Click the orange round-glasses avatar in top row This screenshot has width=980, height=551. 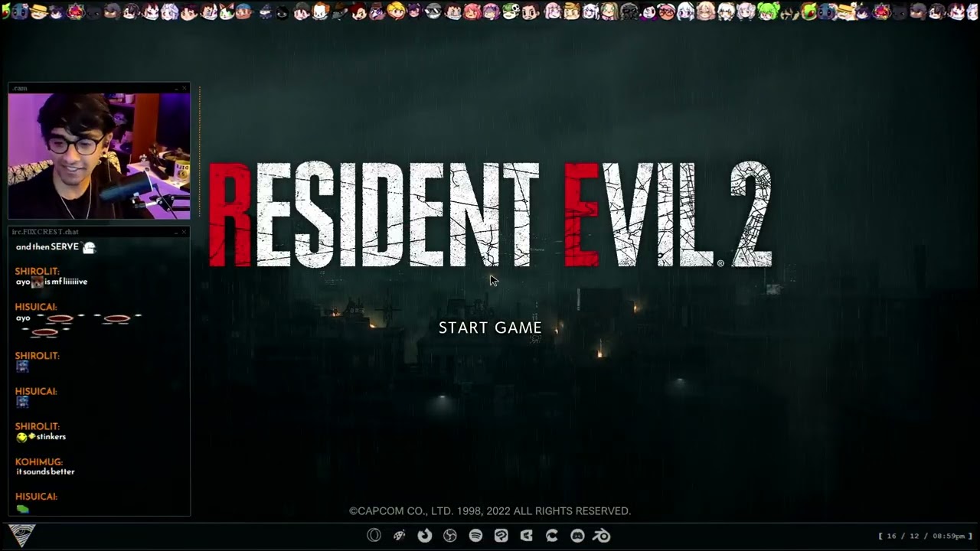click(666, 11)
